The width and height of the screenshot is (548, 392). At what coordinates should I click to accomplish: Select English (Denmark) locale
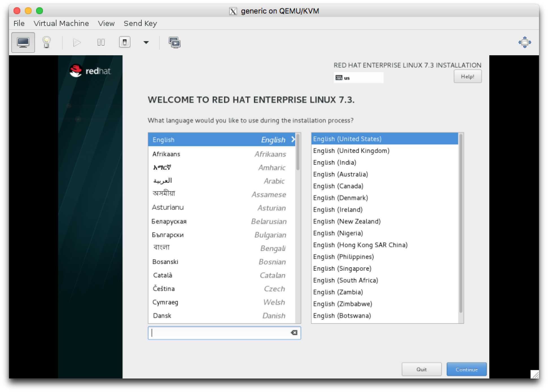point(385,198)
